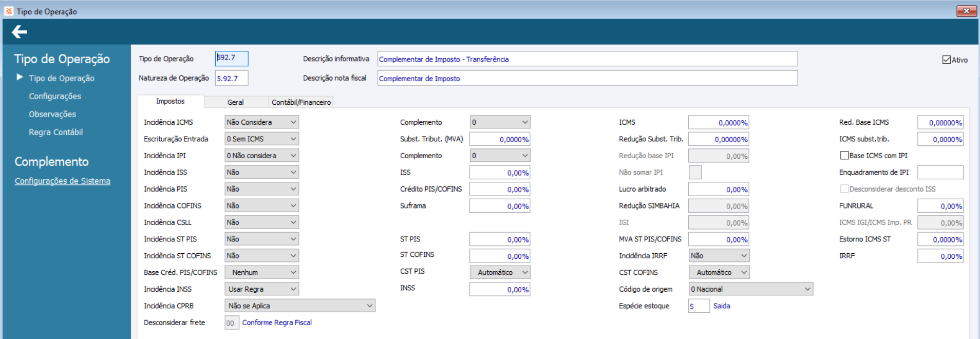Close the Tipo de Operação window
This screenshot has height=339, width=980.
966,11
